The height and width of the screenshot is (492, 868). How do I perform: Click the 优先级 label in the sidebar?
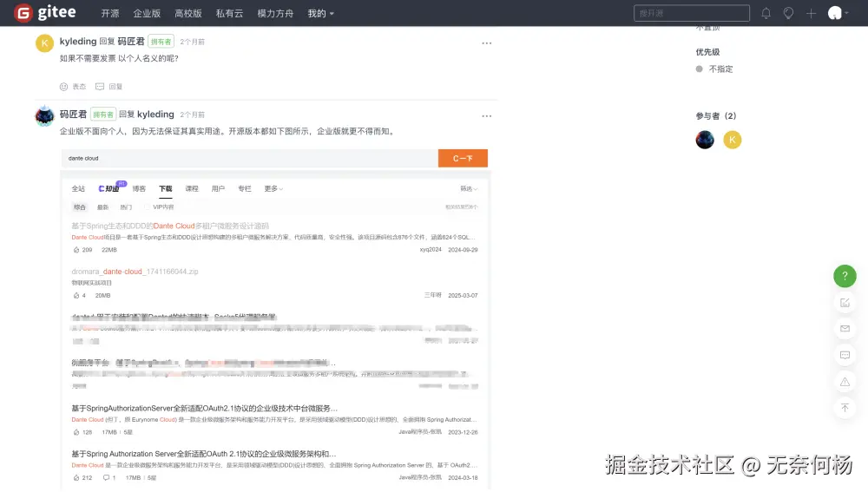[707, 52]
